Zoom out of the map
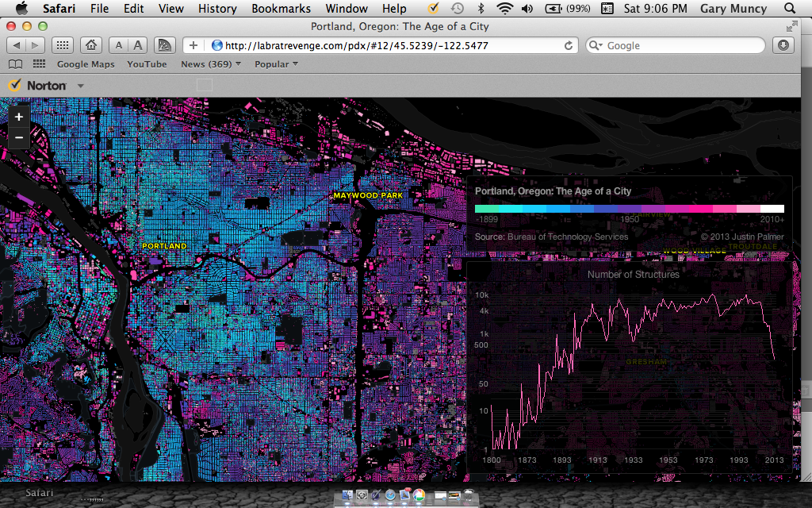The image size is (812, 508). click(x=19, y=138)
